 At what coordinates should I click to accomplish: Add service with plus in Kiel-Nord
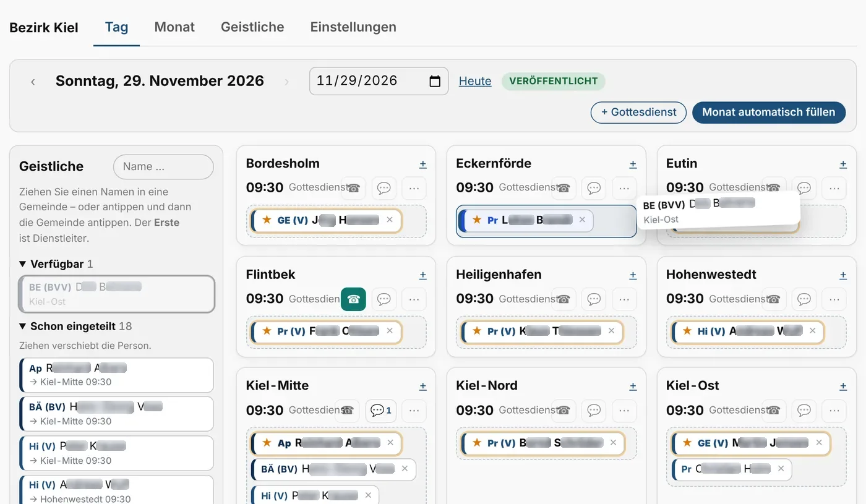(x=633, y=387)
